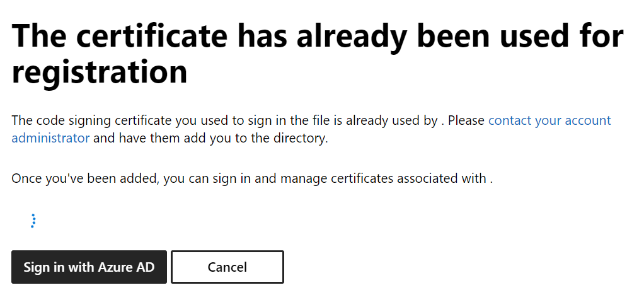Click the words already been used in heading
Screen dimensions: 644x302
(x=432, y=36)
